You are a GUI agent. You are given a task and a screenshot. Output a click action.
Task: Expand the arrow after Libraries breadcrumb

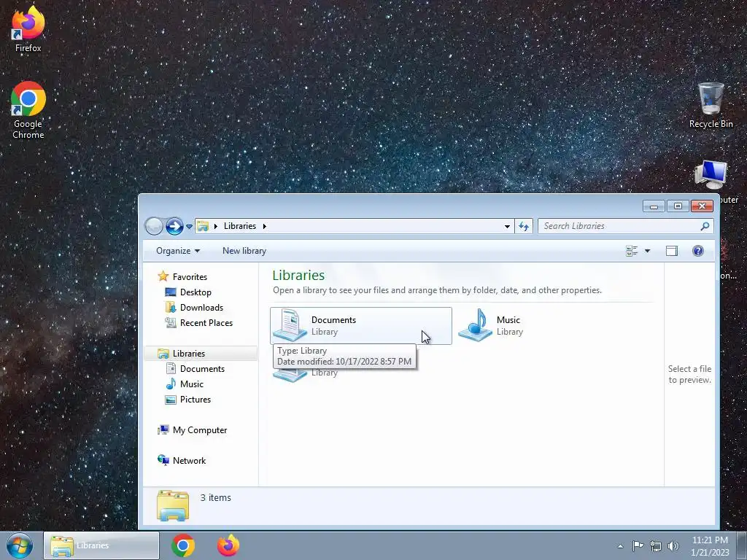point(264,226)
